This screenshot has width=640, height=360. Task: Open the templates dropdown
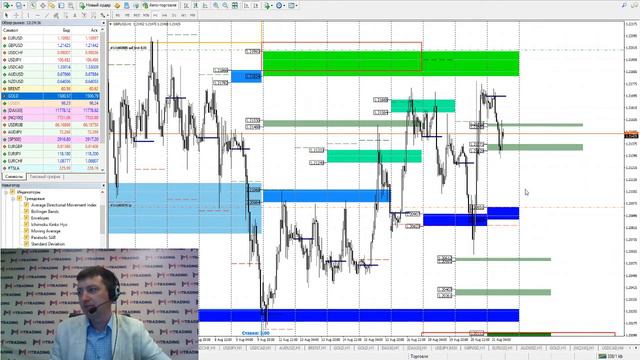coord(293,6)
